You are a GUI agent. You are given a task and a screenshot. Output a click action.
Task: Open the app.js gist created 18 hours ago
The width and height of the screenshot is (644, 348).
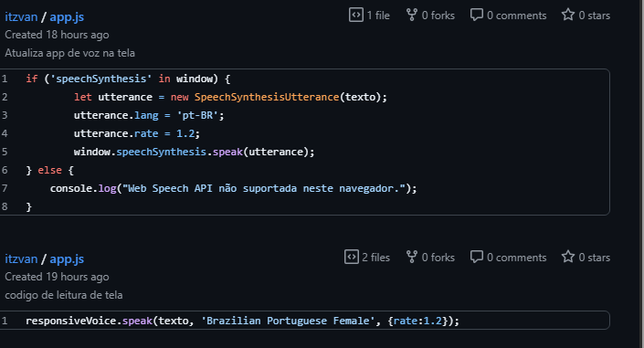[67, 17]
